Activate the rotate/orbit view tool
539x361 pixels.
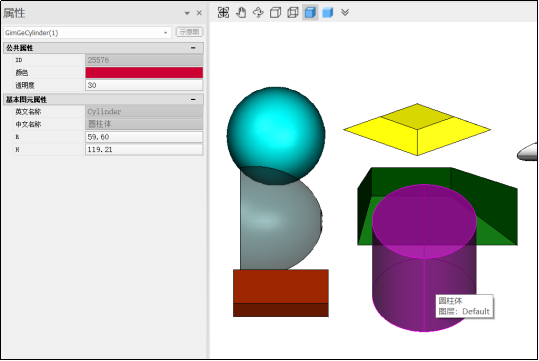click(x=258, y=13)
